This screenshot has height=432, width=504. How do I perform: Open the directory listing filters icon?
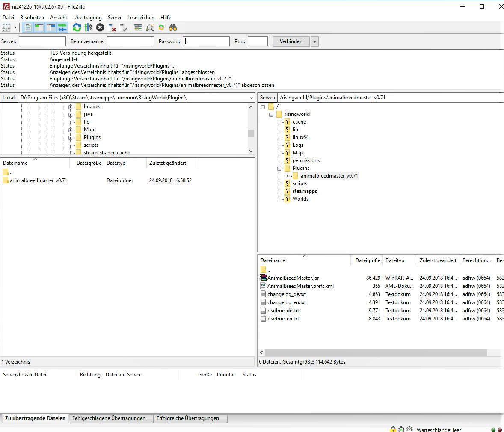pyautogui.click(x=138, y=27)
